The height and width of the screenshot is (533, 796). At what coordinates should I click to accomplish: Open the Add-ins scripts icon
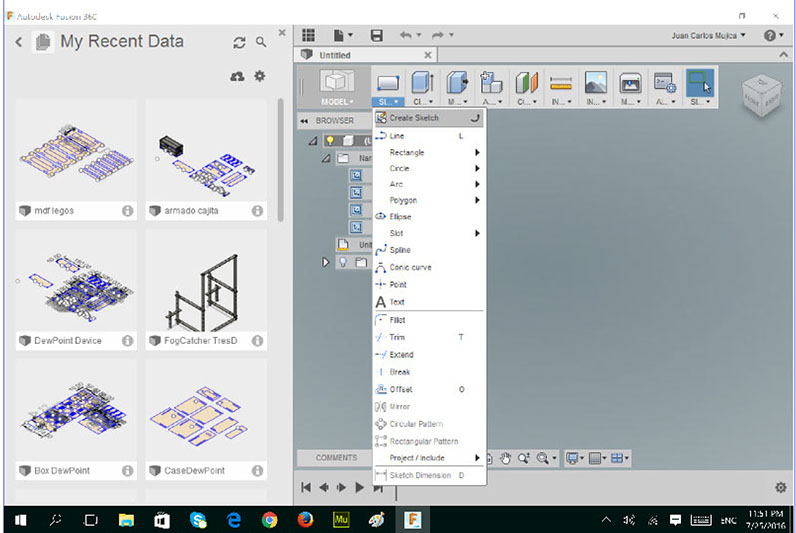pos(665,82)
